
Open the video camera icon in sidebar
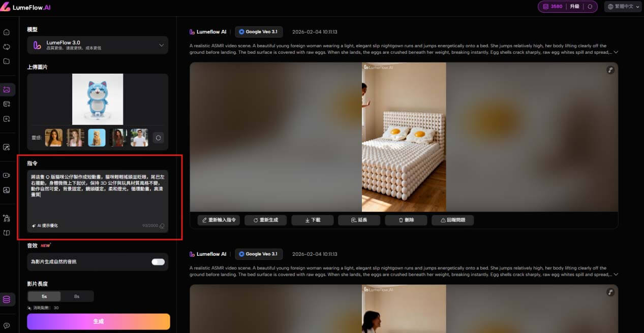pyautogui.click(x=7, y=175)
